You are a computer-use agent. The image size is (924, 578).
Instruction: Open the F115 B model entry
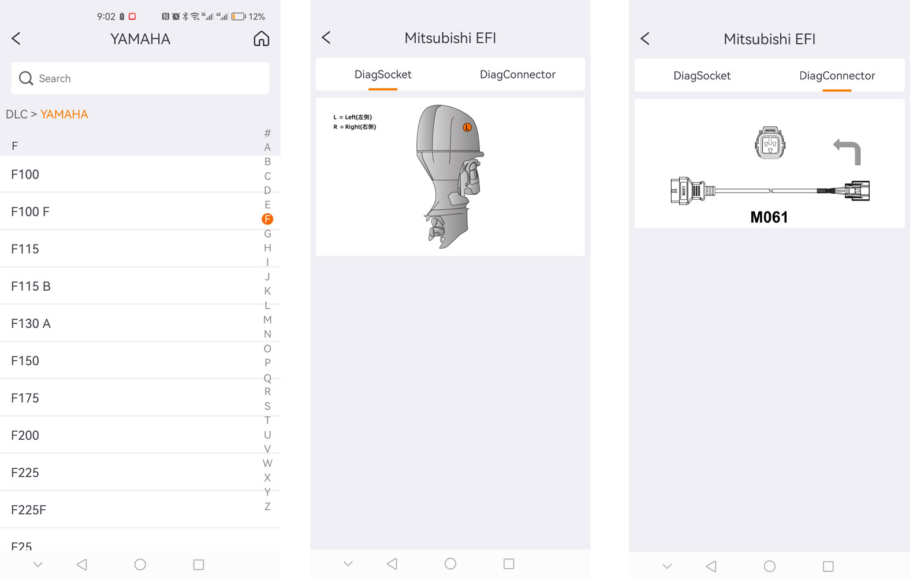(140, 286)
